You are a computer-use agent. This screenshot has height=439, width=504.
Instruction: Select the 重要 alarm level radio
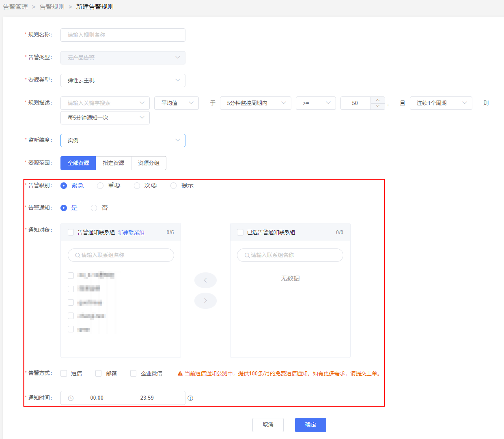(100, 186)
